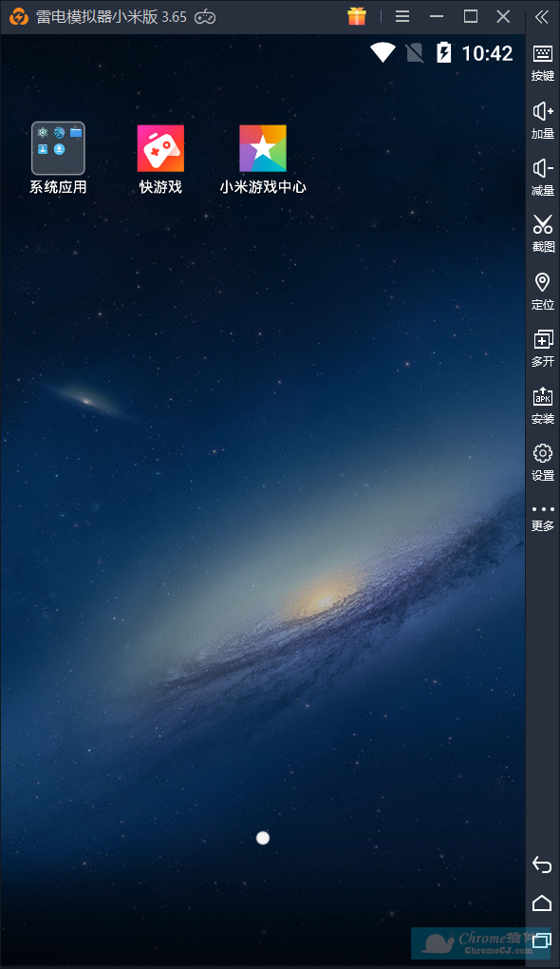Collapse the right sidebar with double chevron
Screen dimensions: 560x969
[x=542, y=17]
